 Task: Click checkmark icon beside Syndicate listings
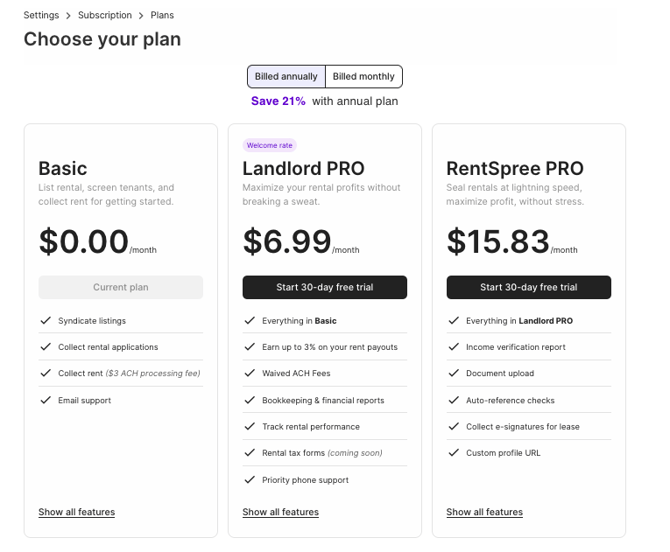(x=46, y=321)
